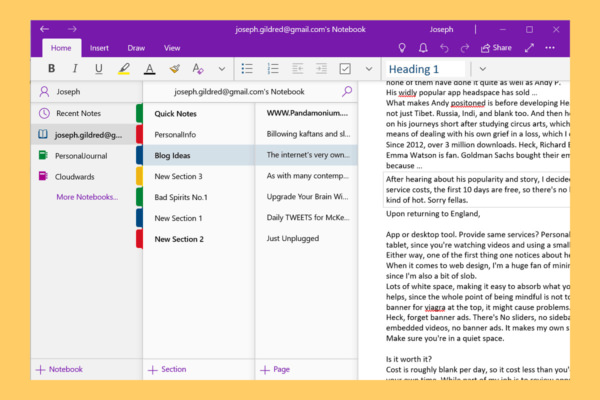Click the notifications bell icon
Image resolution: width=600 pixels, height=400 pixels.
coord(425,47)
